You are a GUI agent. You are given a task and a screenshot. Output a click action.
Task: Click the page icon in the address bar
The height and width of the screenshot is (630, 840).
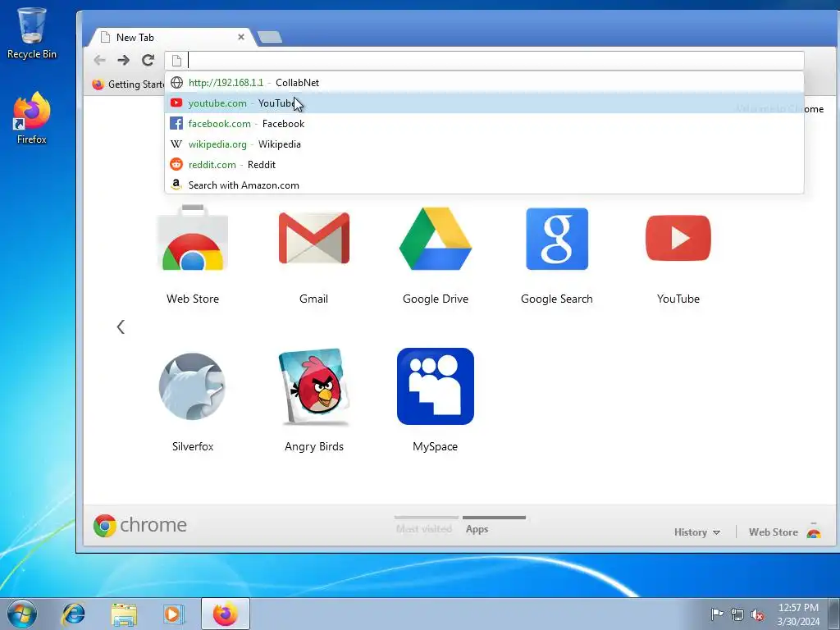(177, 61)
